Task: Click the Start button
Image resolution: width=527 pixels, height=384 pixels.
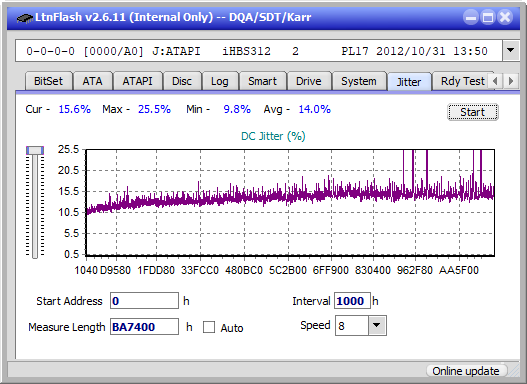Action: pyautogui.click(x=473, y=112)
